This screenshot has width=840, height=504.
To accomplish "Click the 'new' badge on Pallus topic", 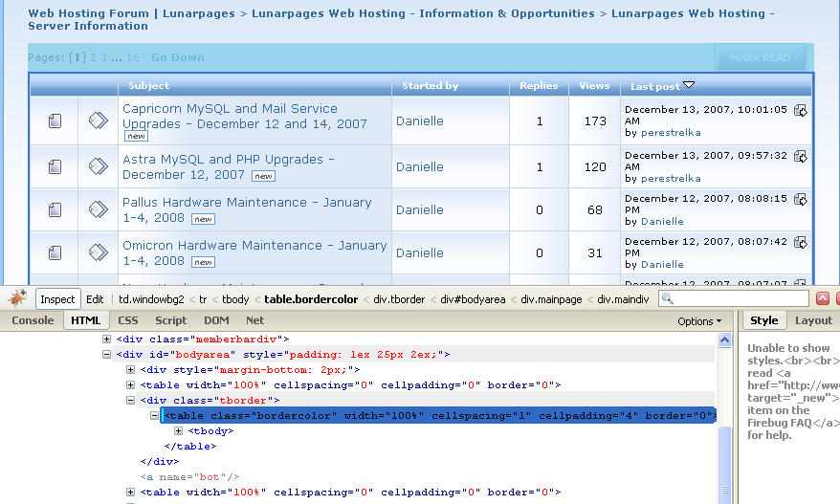I will point(203,219).
